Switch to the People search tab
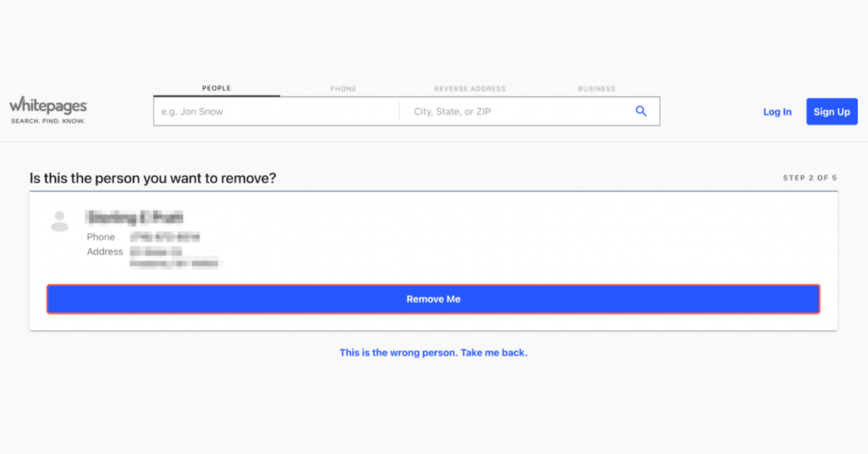This screenshot has height=454, width=868. (x=216, y=88)
